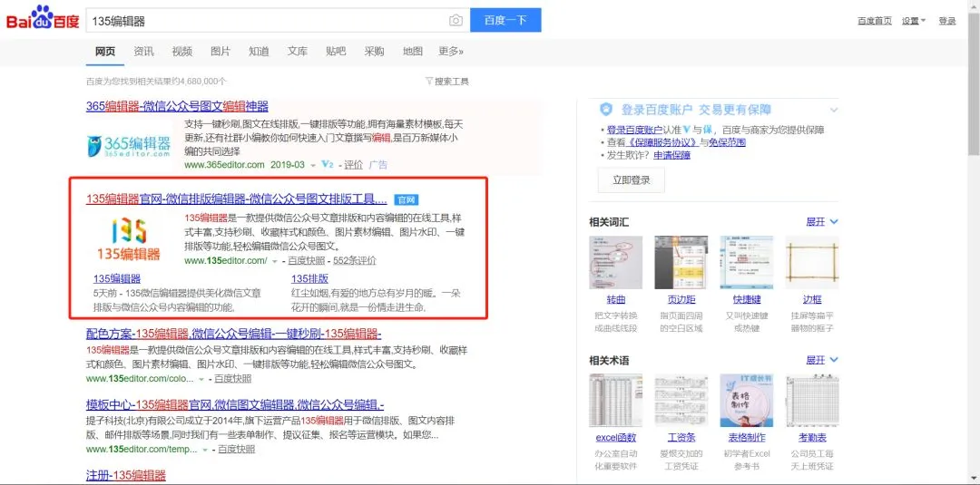Click the 表格制作 thumbnail image

coord(746,401)
